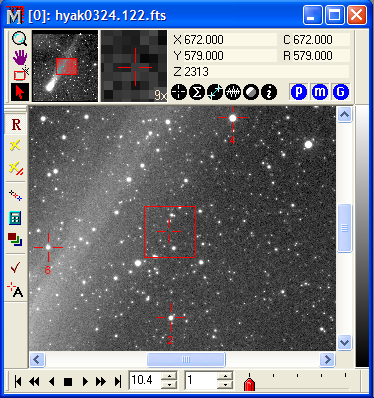Click the blue G button
The image size is (374, 398).
click(x=340, y=92)
